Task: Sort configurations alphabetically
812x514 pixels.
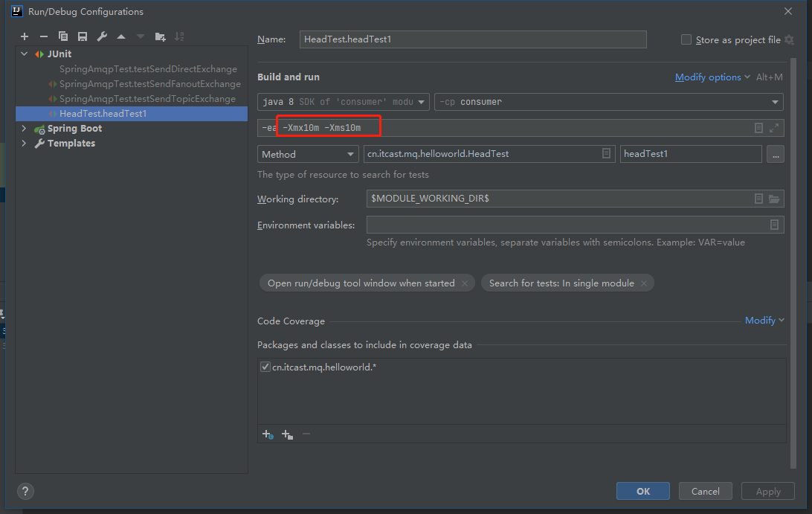Action: [179, 36]
